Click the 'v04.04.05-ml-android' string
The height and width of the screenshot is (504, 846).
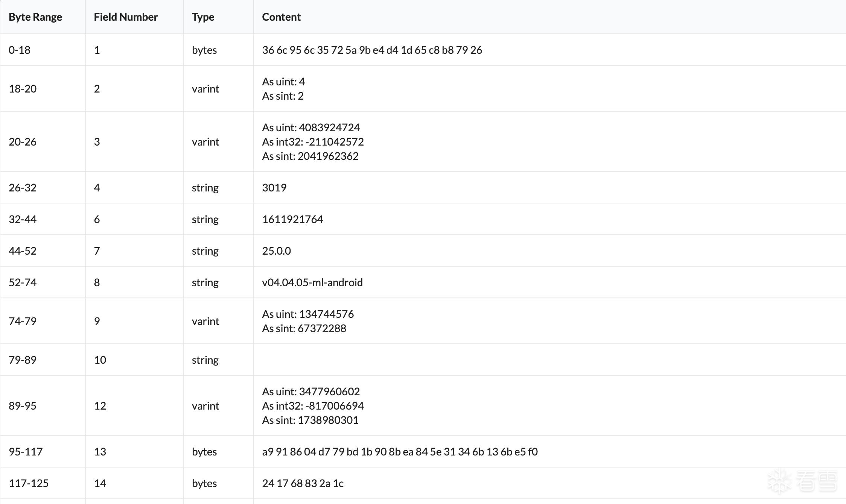pyautogui.click(x=312, y=282)
